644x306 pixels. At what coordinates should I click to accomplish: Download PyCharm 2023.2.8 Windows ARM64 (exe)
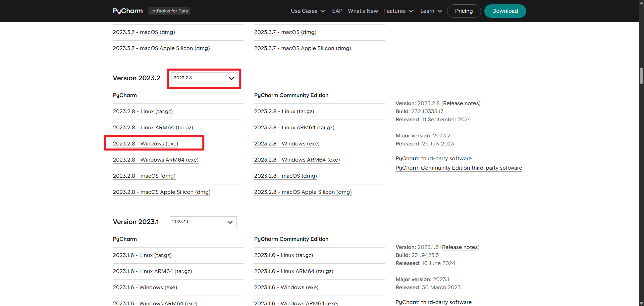pyautogui.click(x=156, y=160)
